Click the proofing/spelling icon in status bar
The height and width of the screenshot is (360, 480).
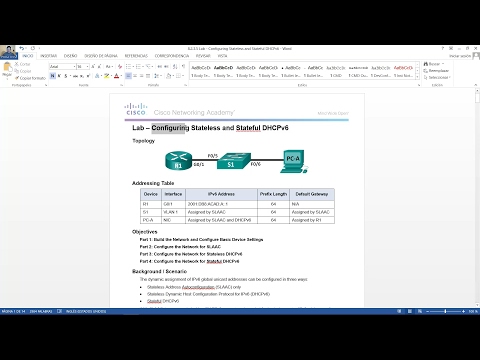click(59, 311)
